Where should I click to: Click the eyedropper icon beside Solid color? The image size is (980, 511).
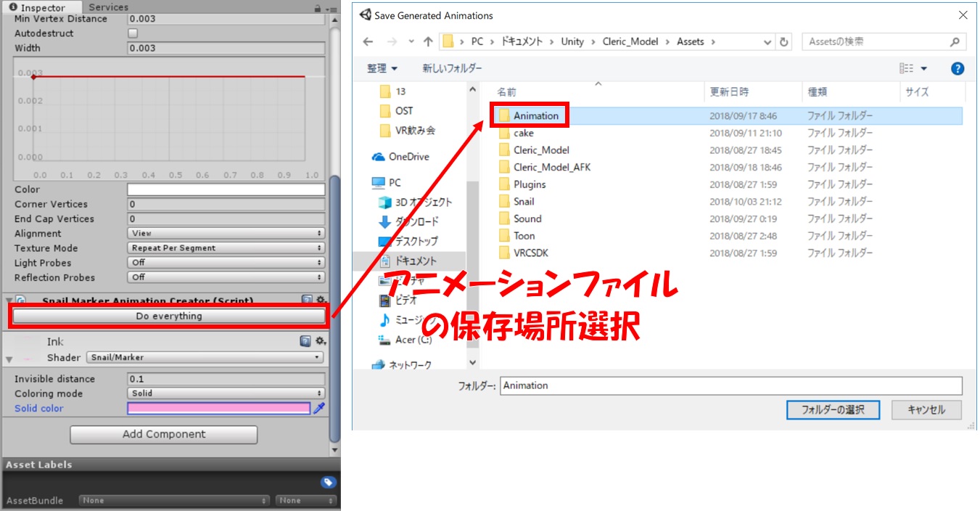pos(318,409)
